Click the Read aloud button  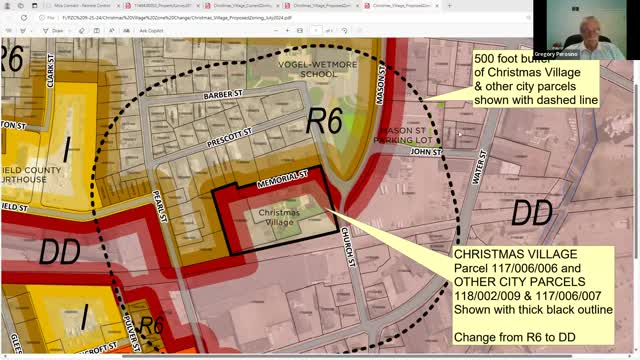click(x=111, y=31)
